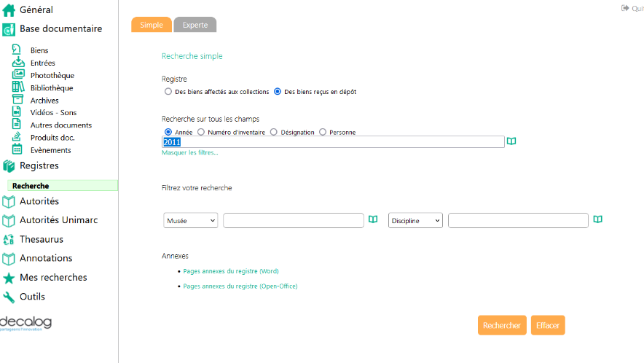Click 'Masquer les filtres...' link
The height and width of the screenshot is (363, 644).
point(189,152)
